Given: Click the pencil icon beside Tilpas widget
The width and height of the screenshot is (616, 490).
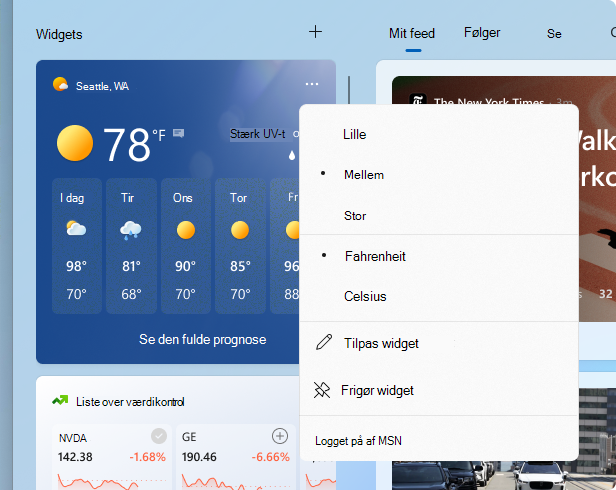Looking at the screenshot, I should [324, 342].
